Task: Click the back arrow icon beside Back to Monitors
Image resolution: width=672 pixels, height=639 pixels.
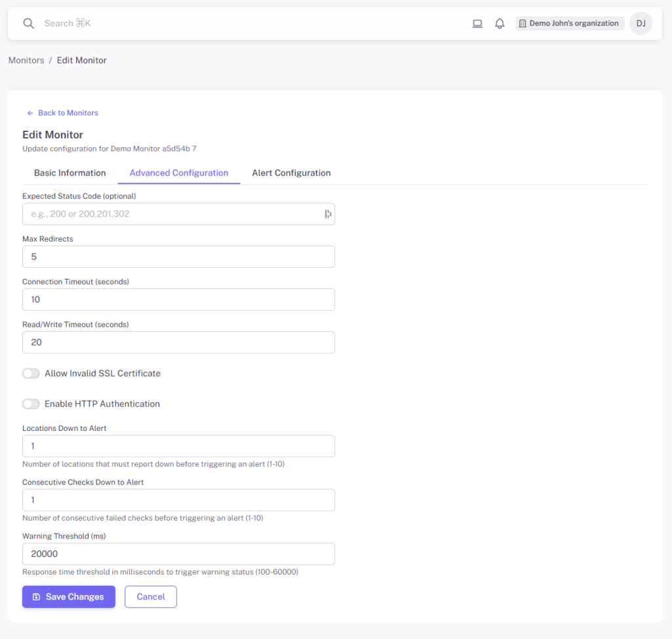Action: (30, 113)
